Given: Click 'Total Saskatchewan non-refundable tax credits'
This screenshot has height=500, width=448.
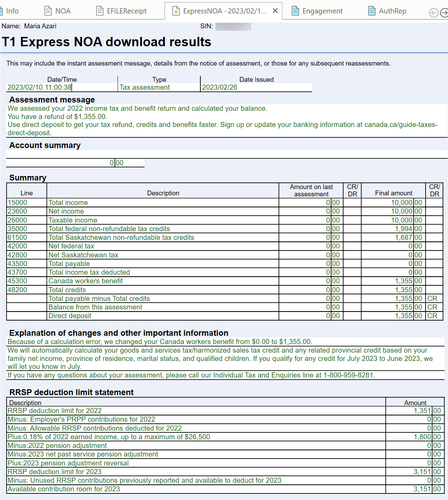Looking at the screenshot, I should (121, 237).
